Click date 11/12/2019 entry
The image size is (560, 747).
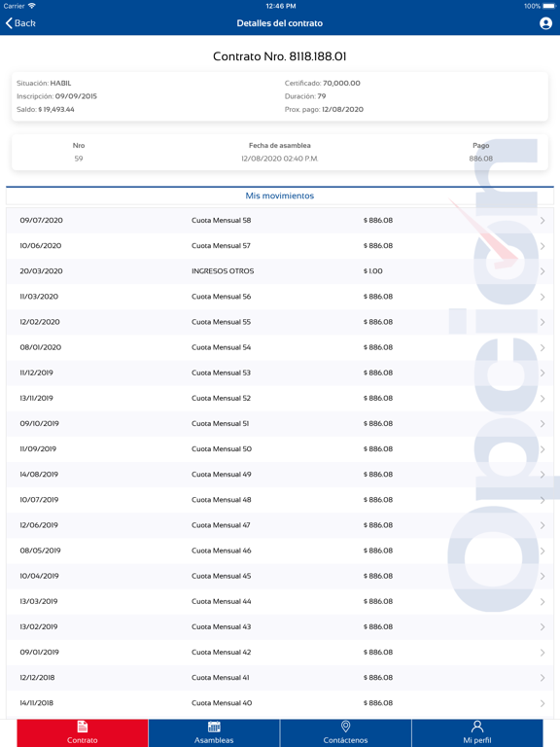point(36,373)
